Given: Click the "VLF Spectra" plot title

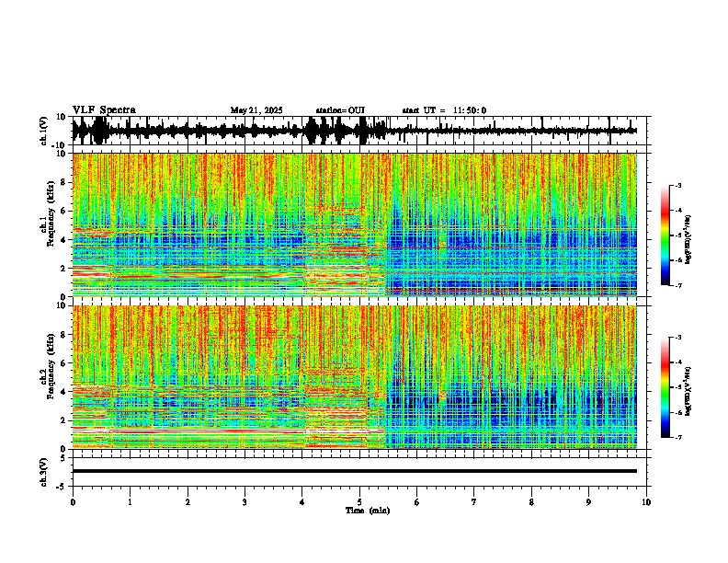Looking at the screenshot, I should pyautogui.click(x=105, y=110).
